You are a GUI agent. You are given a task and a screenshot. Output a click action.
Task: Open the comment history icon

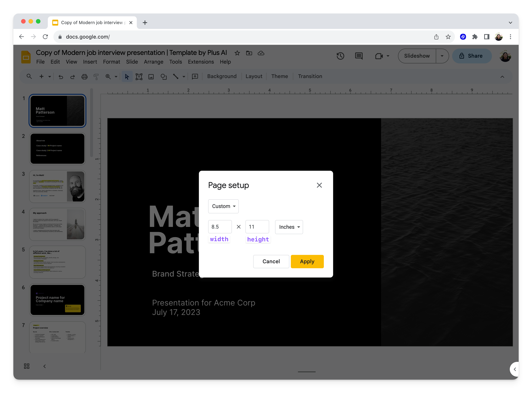pyautogui.click(x=359, y=56)
